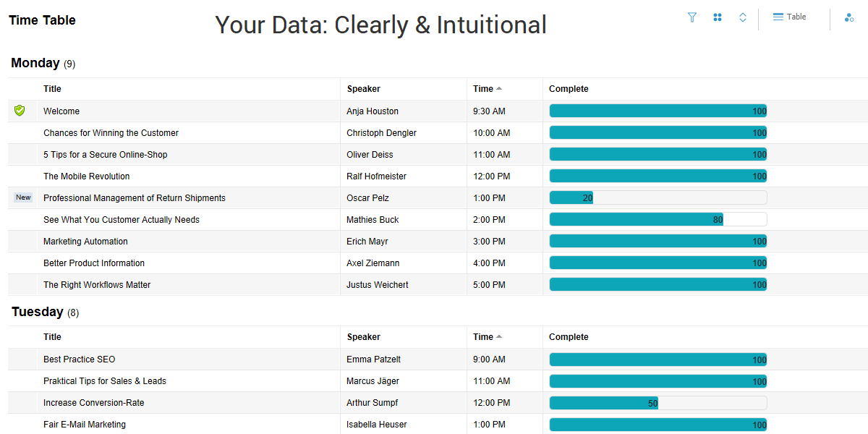
Task: Sort Monday table by Time column
Action: [x=483, y=89]
